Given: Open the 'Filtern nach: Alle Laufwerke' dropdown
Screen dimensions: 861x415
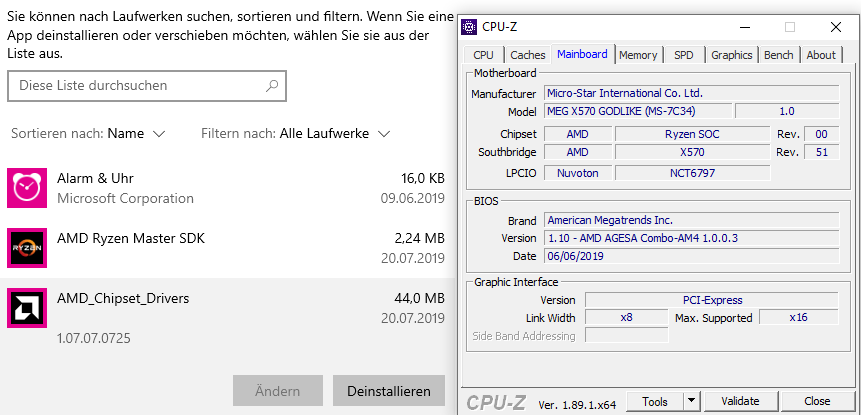Looking at the screenshot, I should point(295,133).
